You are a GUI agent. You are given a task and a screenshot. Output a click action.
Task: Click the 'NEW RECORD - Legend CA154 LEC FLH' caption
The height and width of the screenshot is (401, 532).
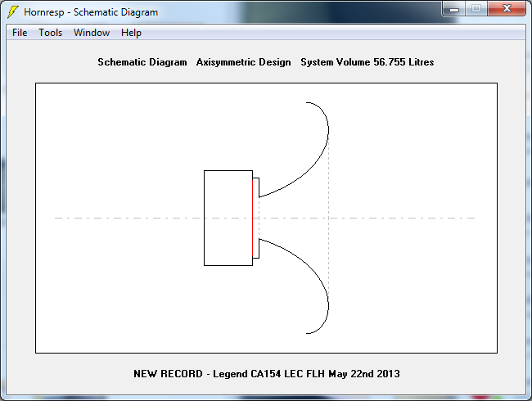tap(266, 373)
